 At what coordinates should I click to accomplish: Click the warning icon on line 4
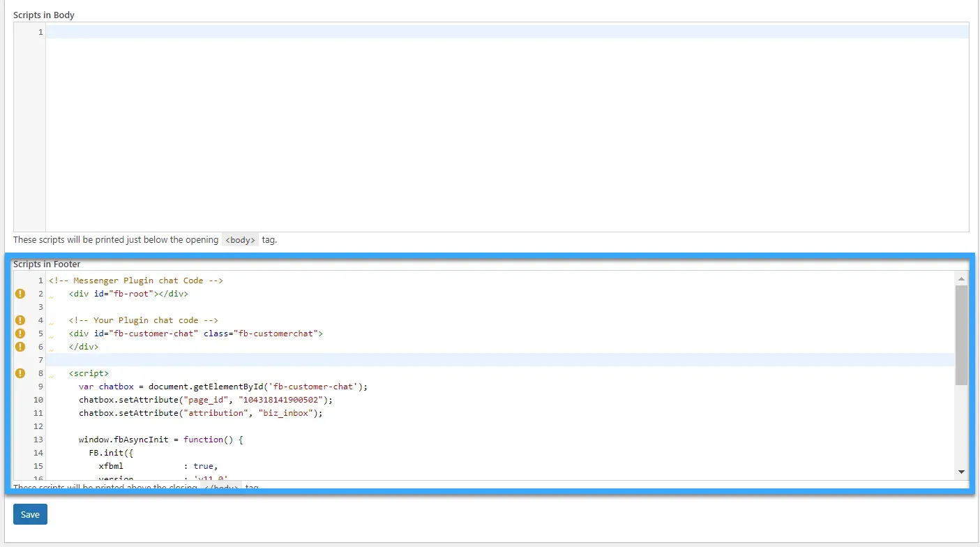tap(20, 320)
